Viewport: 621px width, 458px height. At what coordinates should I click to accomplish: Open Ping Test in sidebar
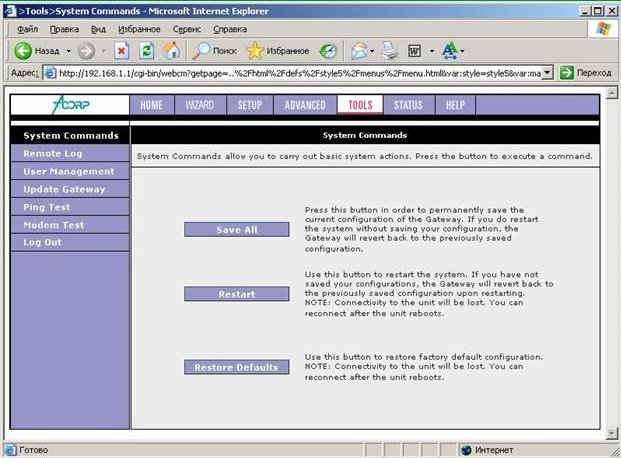[x=70, y=207]
